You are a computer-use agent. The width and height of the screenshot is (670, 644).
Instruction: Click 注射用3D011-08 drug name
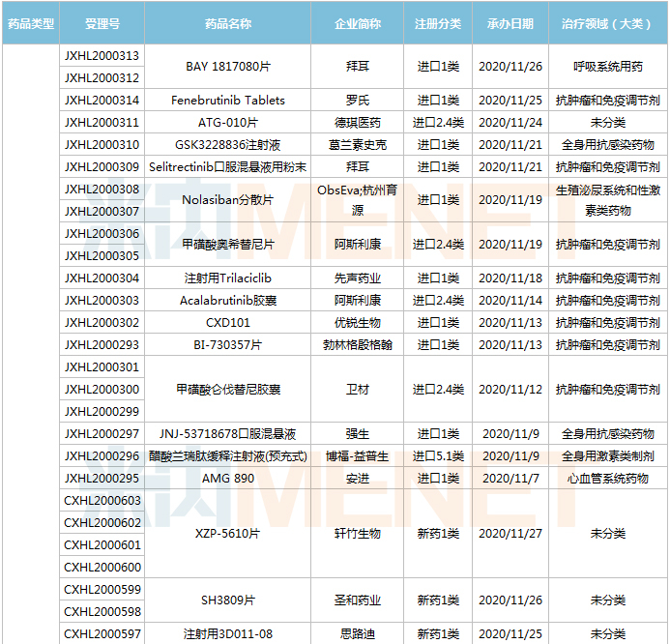(x=227, y=633)
